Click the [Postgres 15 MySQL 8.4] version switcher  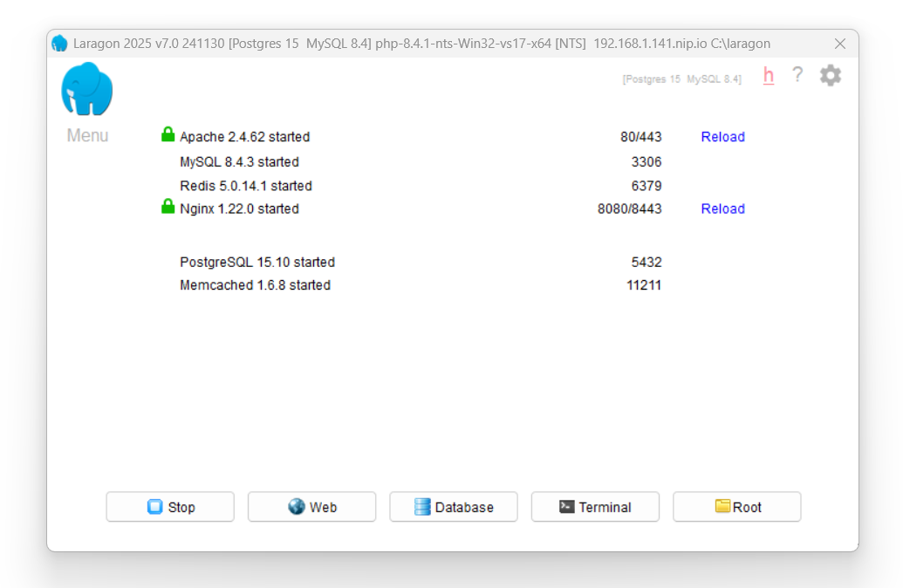pos(681,79)
